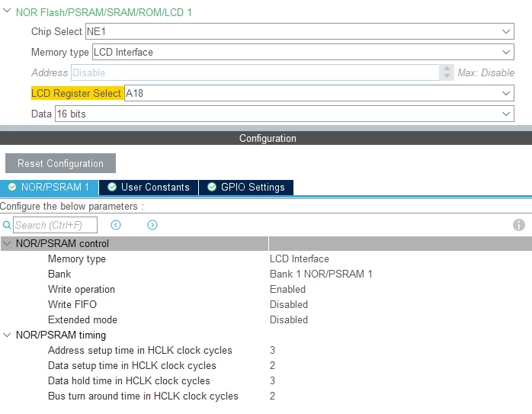Select the Extended mode parameter label
This screenshot has width=532, height=414.
coord(82,319)
